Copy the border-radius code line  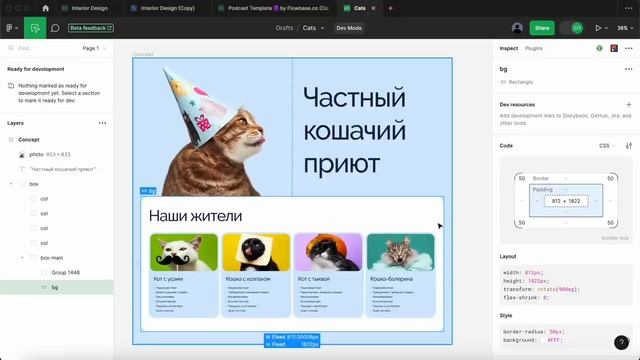[x=534, y=331]
